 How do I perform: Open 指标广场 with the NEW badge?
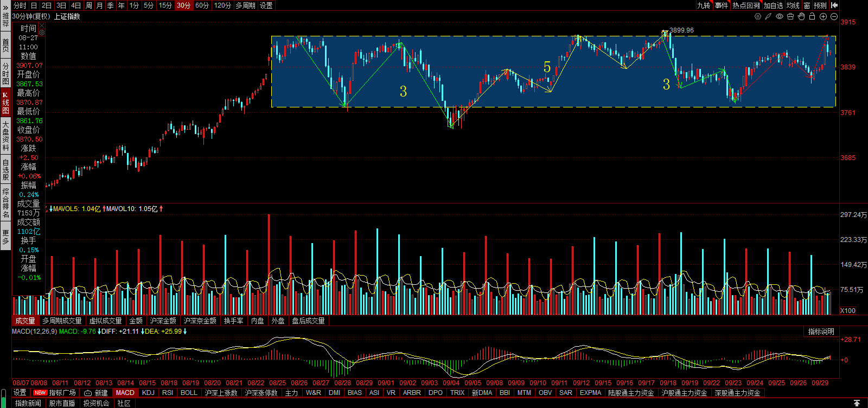click(55, 393)
